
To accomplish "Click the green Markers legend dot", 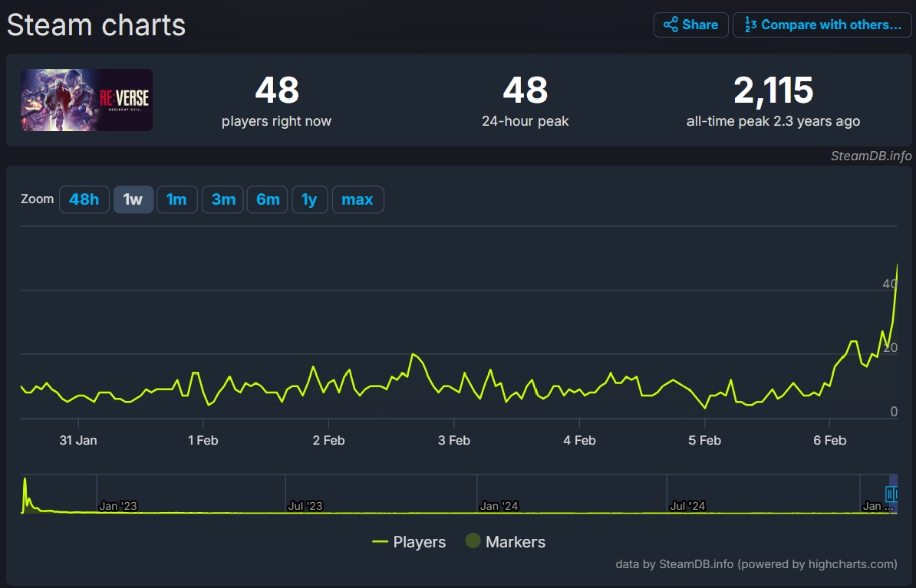I will pyautogui.click(x=473, y=540).
